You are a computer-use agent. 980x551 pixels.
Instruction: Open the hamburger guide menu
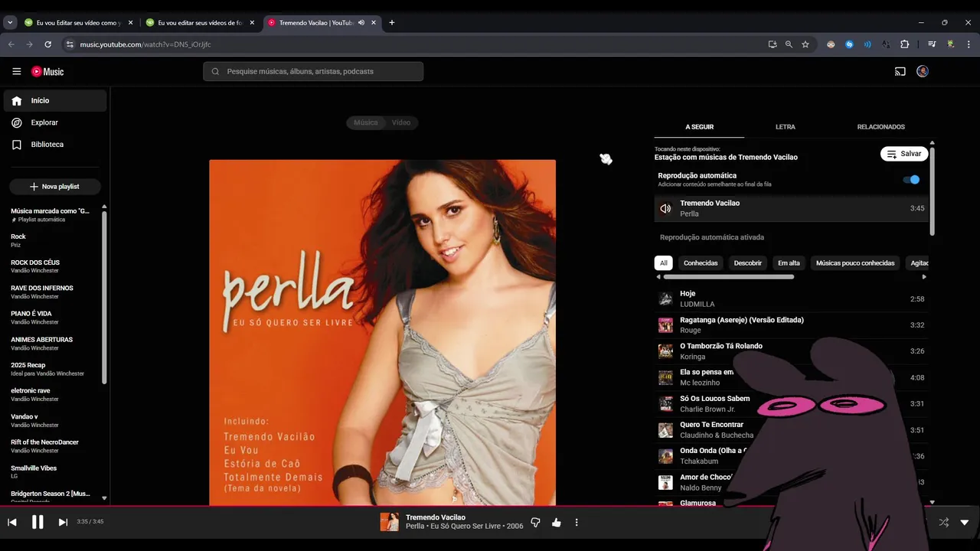tap(17, 71)
